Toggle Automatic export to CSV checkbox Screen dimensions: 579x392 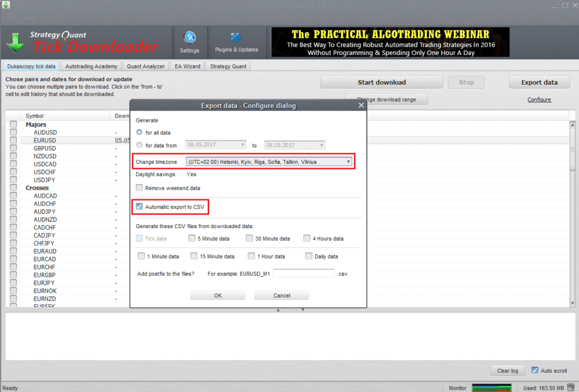point(139,207)
